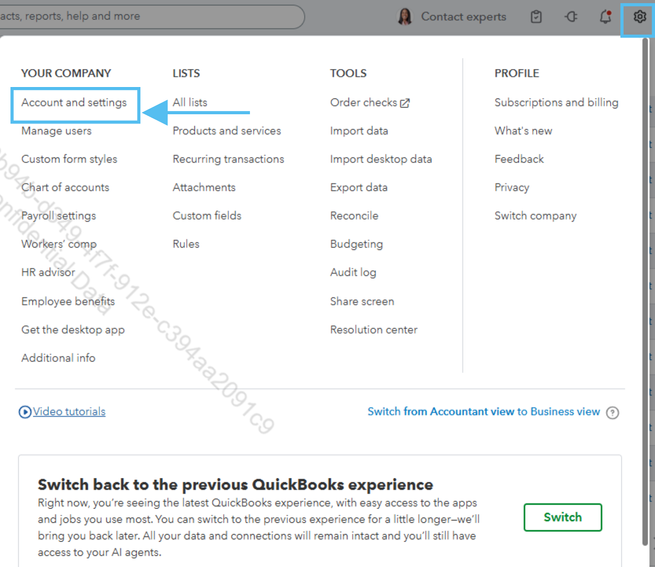
Task: Switch from Accountant view to Business view
Action: coord(484,412)
